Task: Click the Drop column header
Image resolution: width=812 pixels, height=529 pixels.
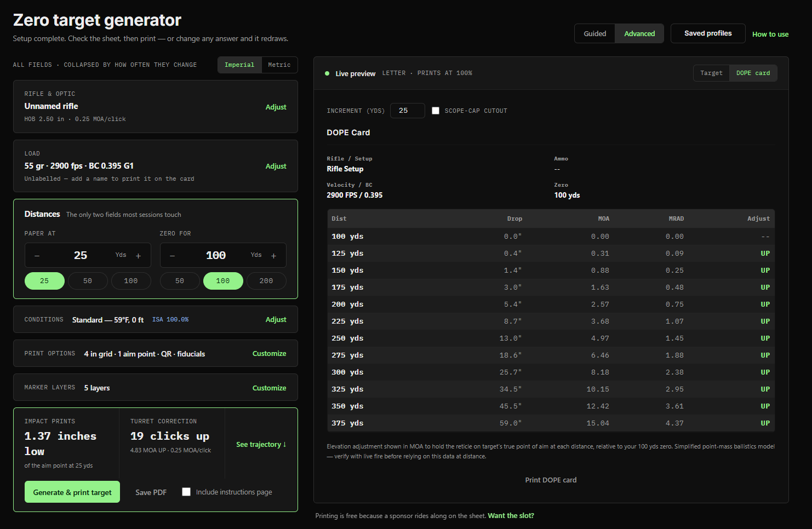Action: click(514, 219)
